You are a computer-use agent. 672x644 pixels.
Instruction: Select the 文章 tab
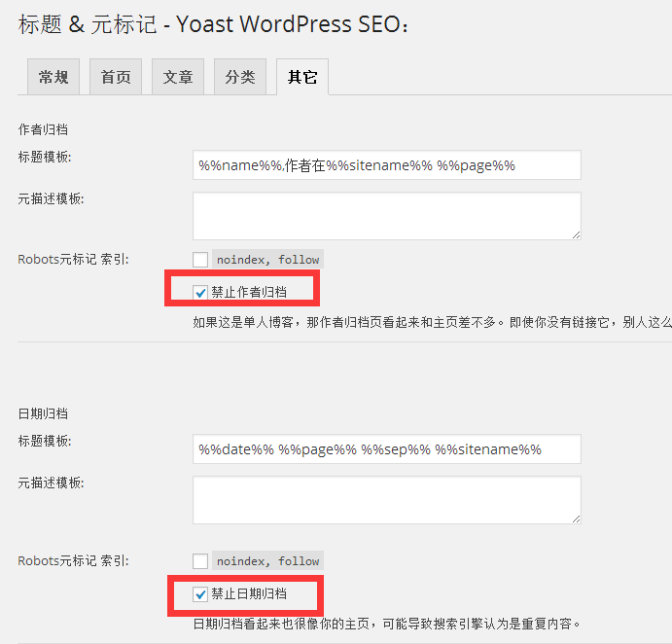178,78
